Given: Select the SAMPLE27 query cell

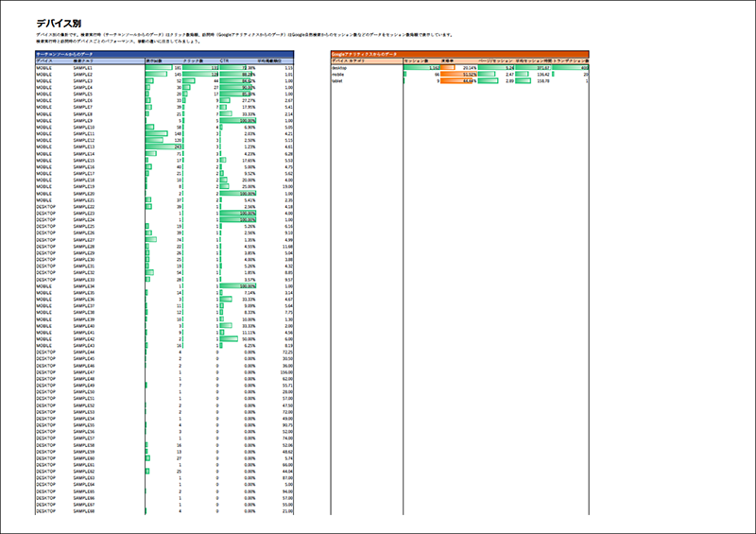Looking at the screenshot, I should click(84, 240).
